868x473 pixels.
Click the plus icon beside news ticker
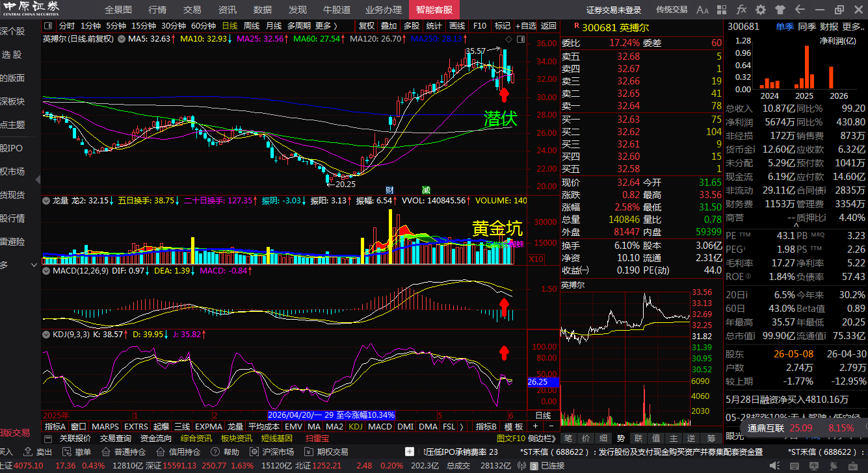[409, 452]
